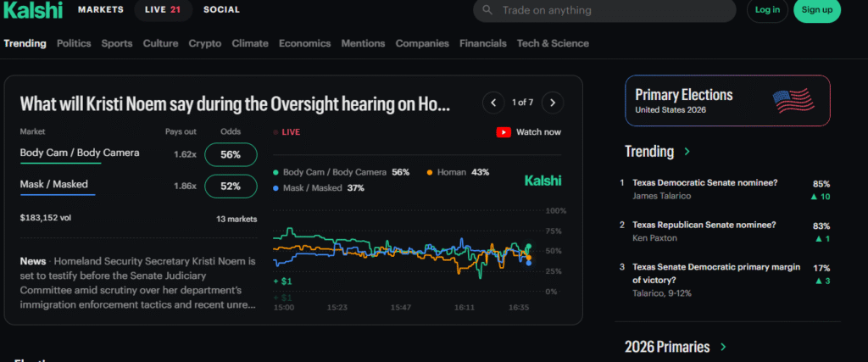
Task: Click the 1.62x payout value
Action: pyautogui.click(x=185, y=155)
